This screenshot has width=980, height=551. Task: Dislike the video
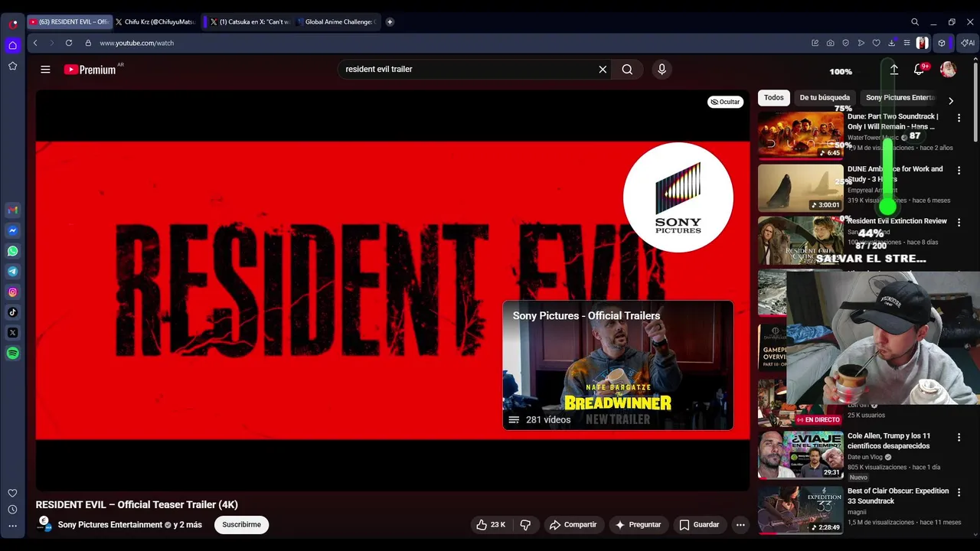point(525,525)
